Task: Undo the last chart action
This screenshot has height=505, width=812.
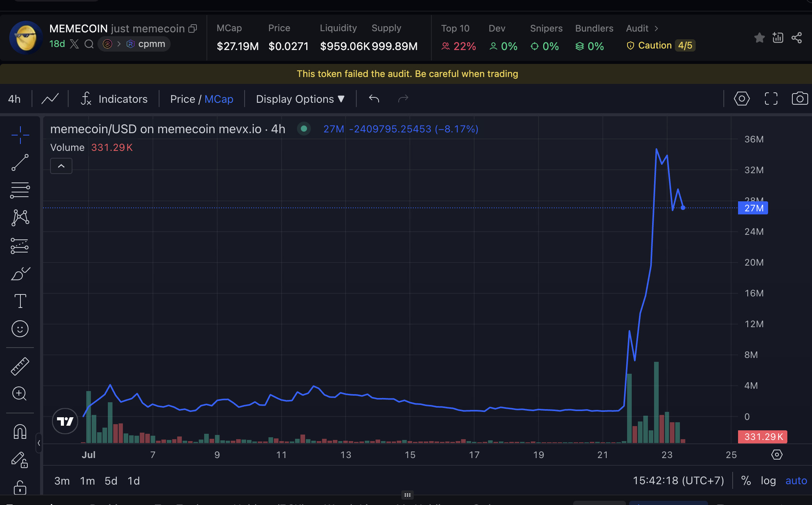Action: [374, 99]
